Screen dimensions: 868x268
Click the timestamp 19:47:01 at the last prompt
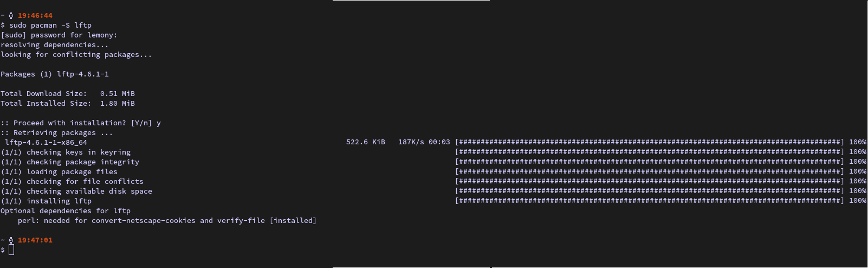pos(35,240)
